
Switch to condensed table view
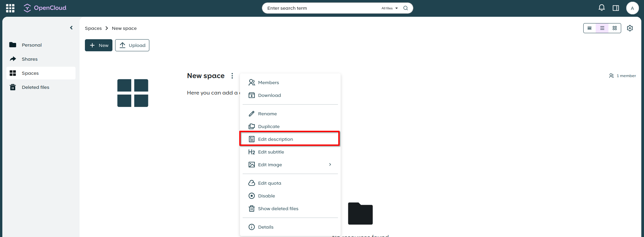tap(589, 28)
